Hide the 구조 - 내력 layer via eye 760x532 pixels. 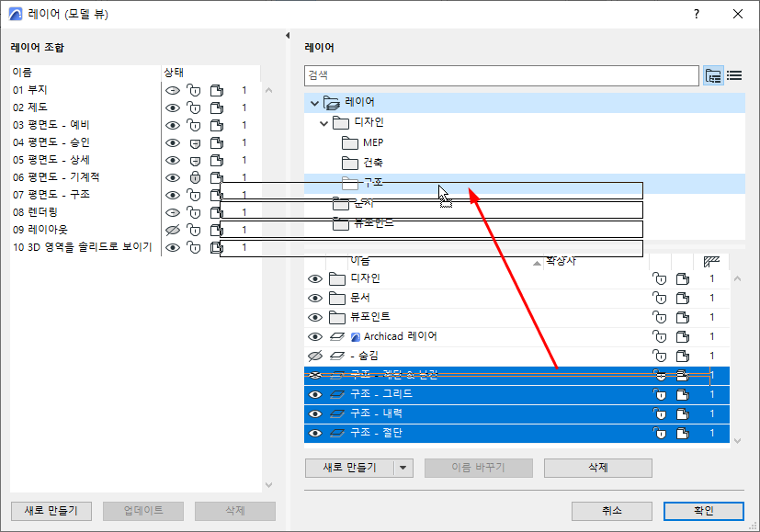point(315,414)
